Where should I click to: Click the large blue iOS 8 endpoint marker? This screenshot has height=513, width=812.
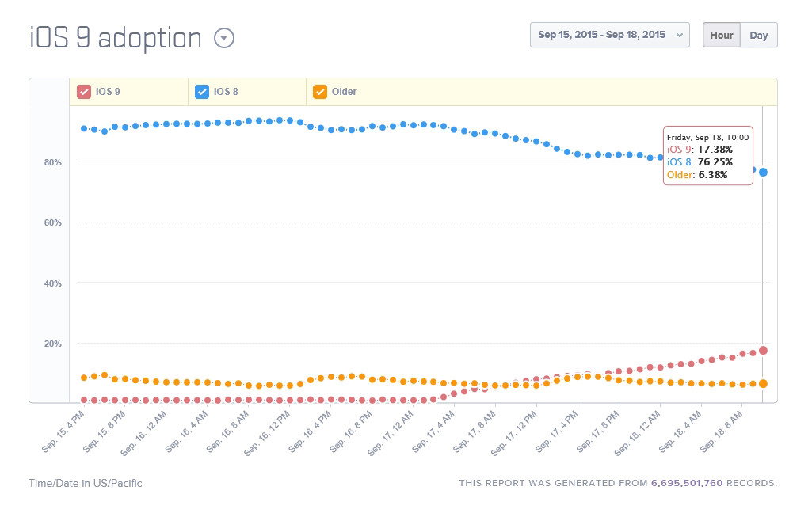[763, 172]
